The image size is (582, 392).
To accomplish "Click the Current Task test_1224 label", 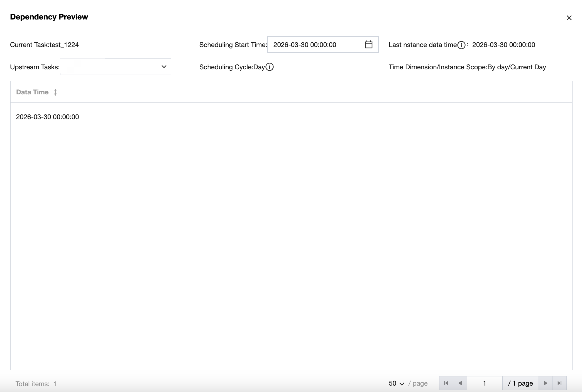I will click(x=44, y=45).
